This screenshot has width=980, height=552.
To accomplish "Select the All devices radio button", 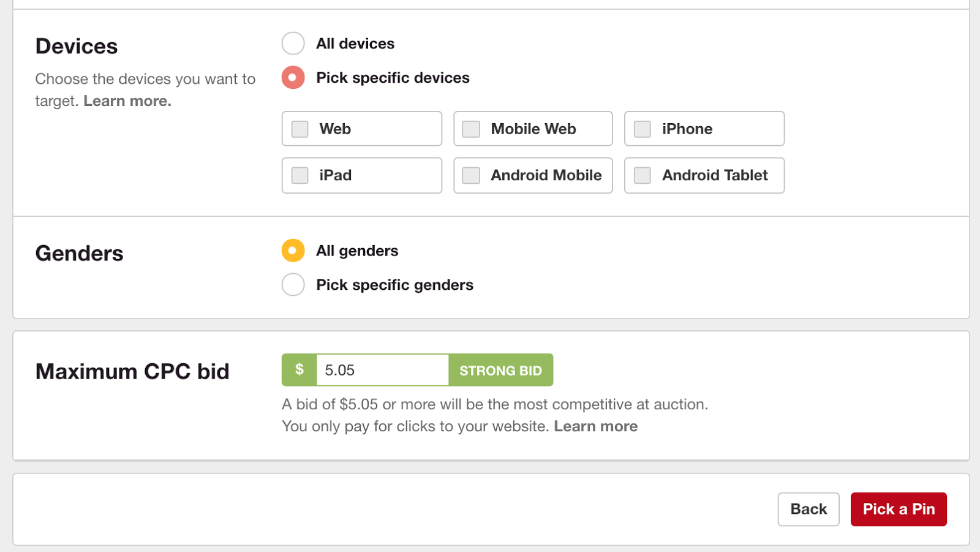I will coord(293,43).
